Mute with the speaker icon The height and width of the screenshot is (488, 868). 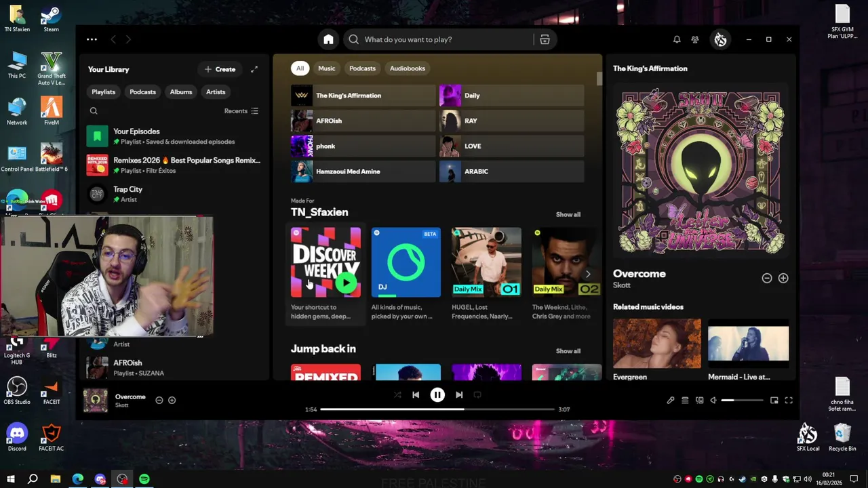(713, 401)
